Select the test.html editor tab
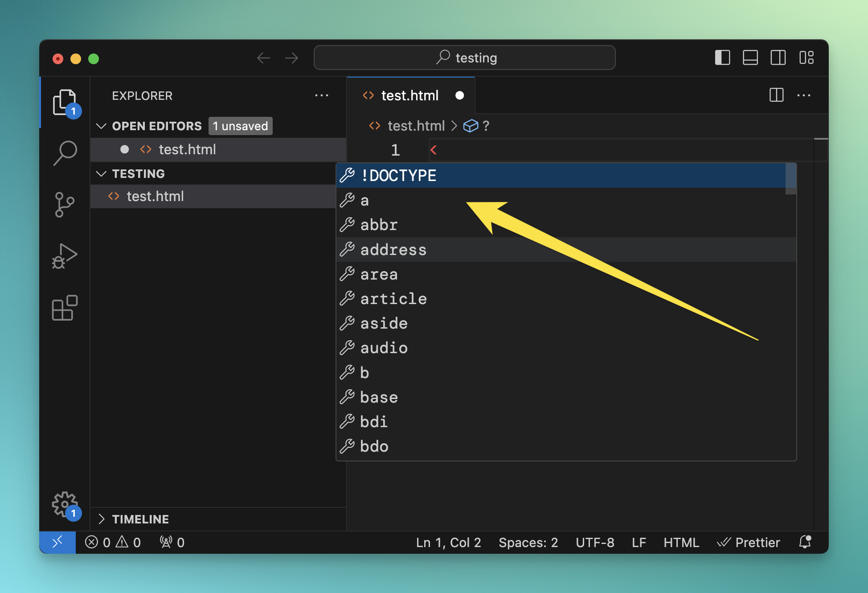This screenshot has height=593, width=868. point(409,95)
